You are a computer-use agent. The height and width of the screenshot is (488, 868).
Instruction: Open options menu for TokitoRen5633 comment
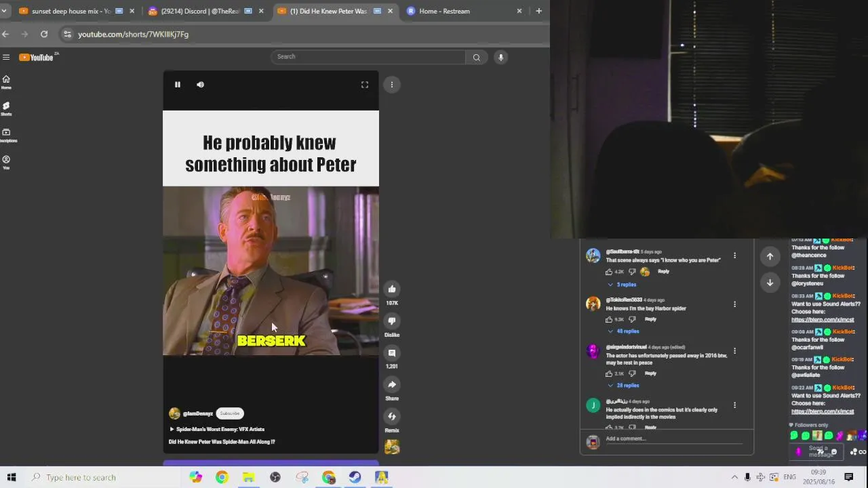pos(734,304)
